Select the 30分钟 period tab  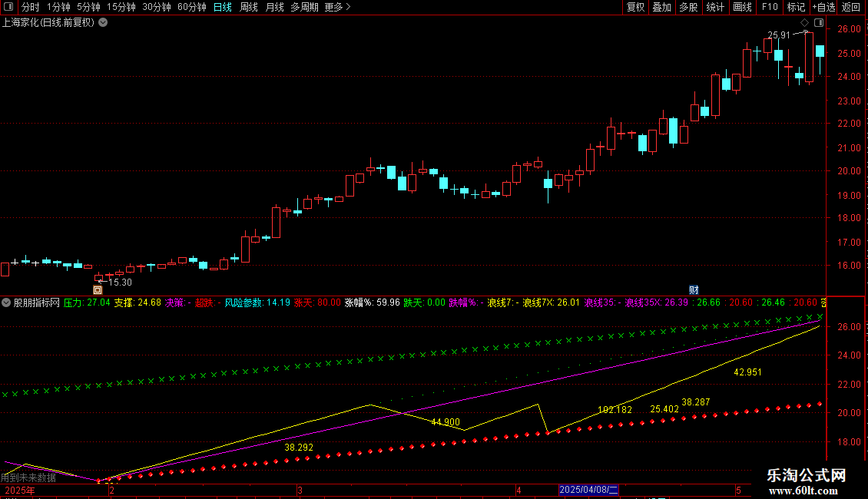(156, 7)
